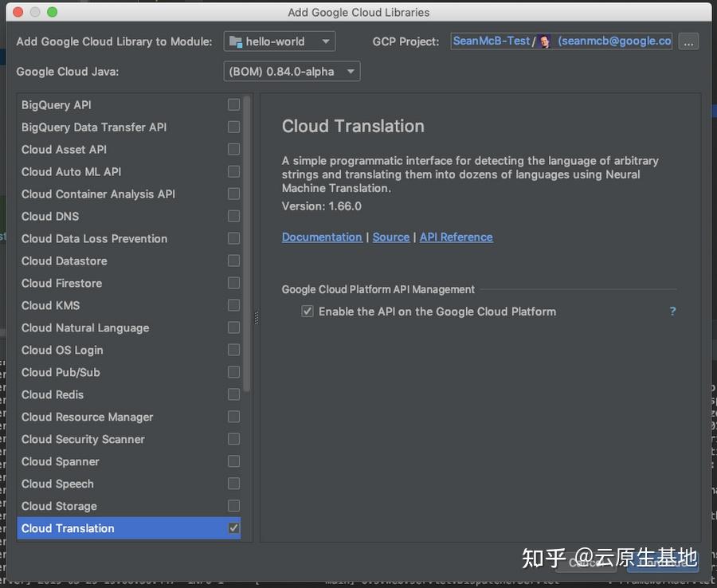The height and width of the screenshot is (588, 717).
Task: Check the Cloud Pub/Sub checkbox
Action: (233, 372)
